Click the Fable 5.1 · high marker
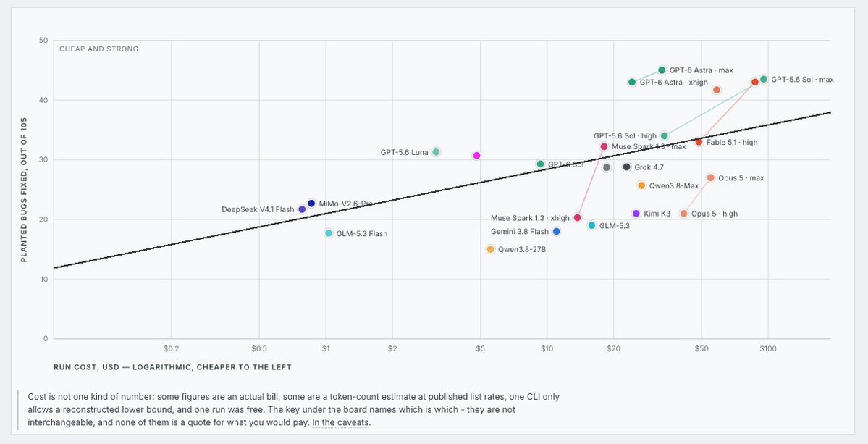868x444 pixels. pyautogui.click(x=699, y=142)
